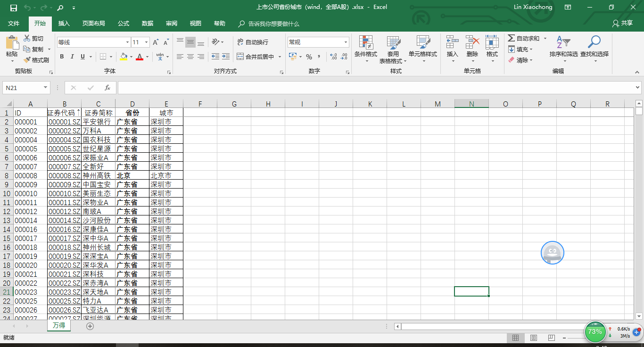
Task: Add a new sheet with plus icon
Action: click(x=90, y=326)
